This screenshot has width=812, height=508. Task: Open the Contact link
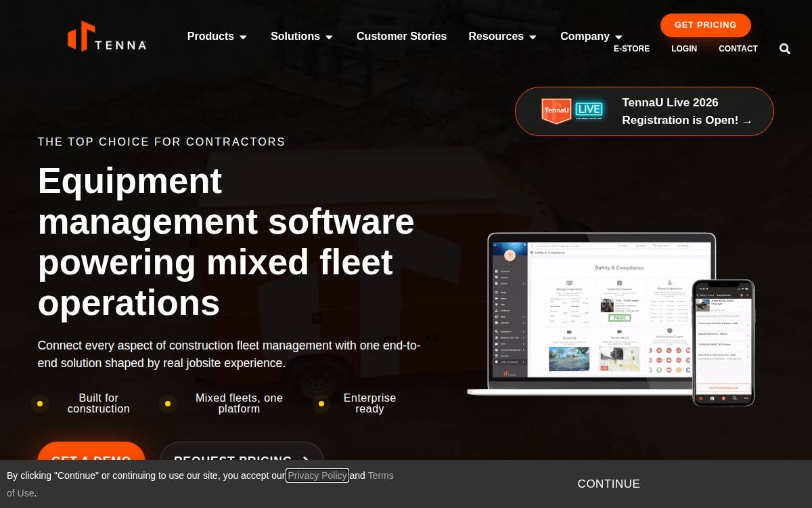(738, 49)
